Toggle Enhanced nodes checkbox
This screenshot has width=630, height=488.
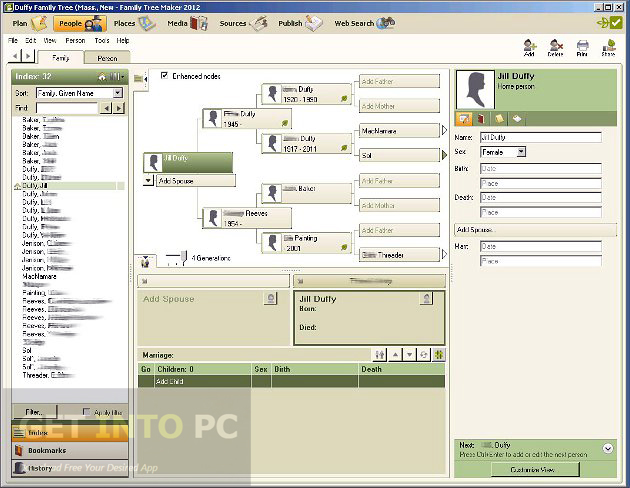click(x=164, y=75)
